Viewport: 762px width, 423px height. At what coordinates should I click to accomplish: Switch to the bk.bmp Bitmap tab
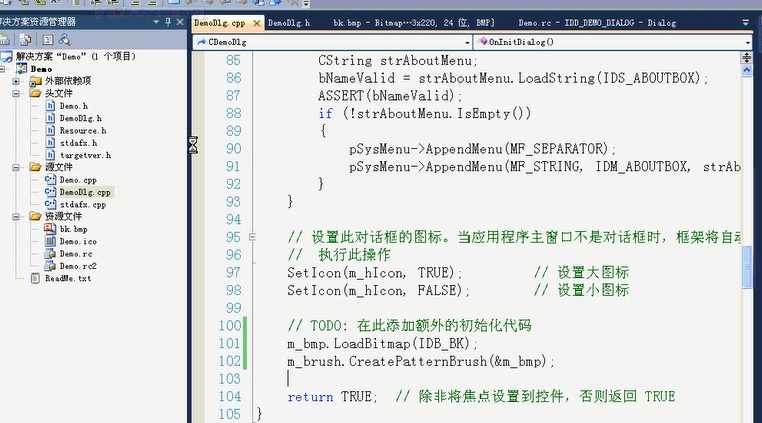tap(414, 23)
